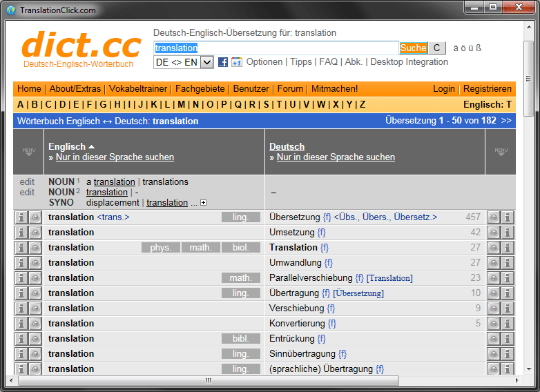Click left info icon for Verschiebung row
540x392 pixels.
click(x=21, y=308)
